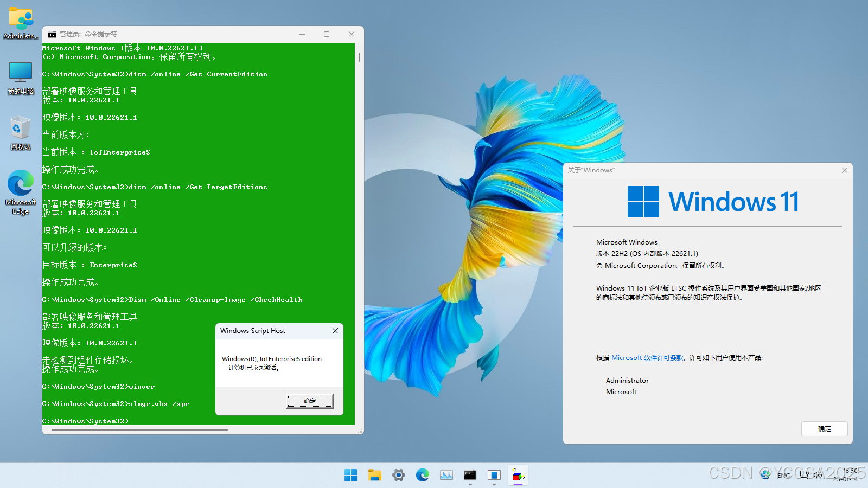868x488 pixels.
Task: Click the ENG input language indicator
Action: 784,476
